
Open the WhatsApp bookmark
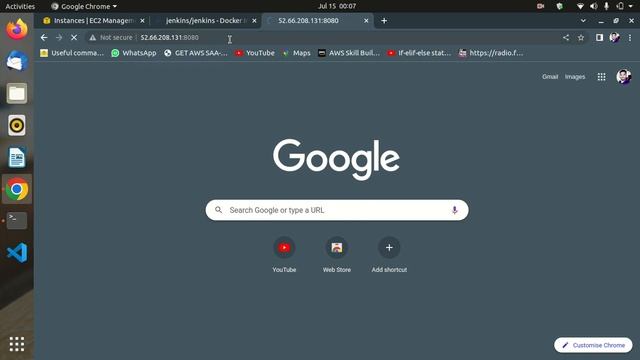point(134,53)
